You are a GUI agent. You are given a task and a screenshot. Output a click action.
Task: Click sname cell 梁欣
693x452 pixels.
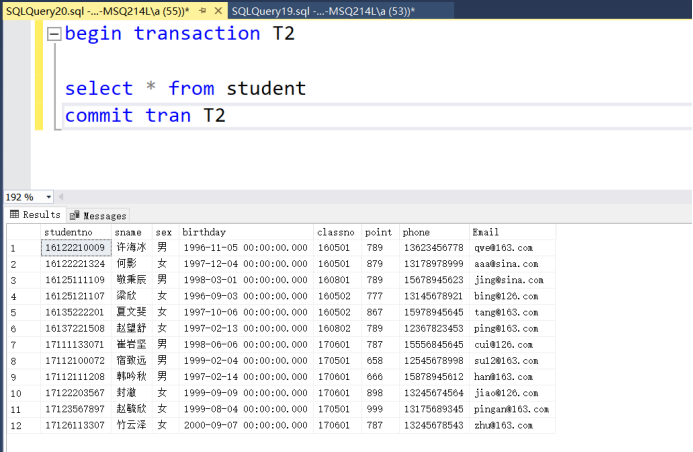click(132, 296)
